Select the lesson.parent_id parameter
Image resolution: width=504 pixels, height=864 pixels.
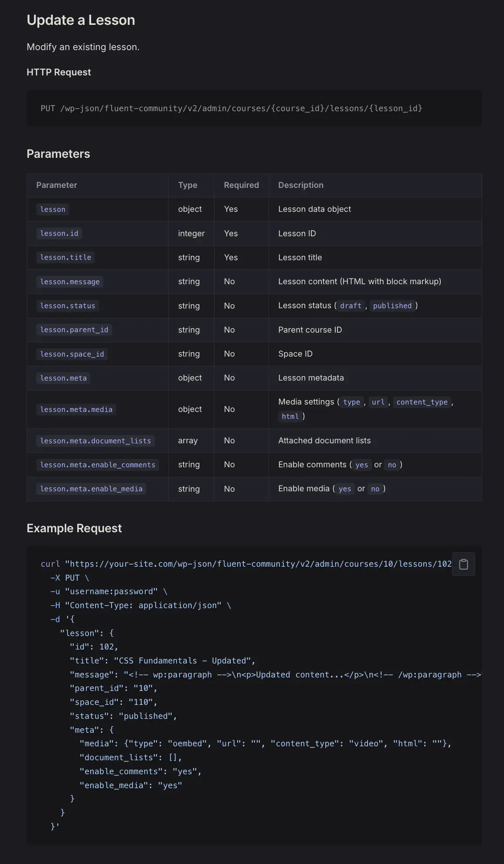pyautogui.click(x=74, y=330)
